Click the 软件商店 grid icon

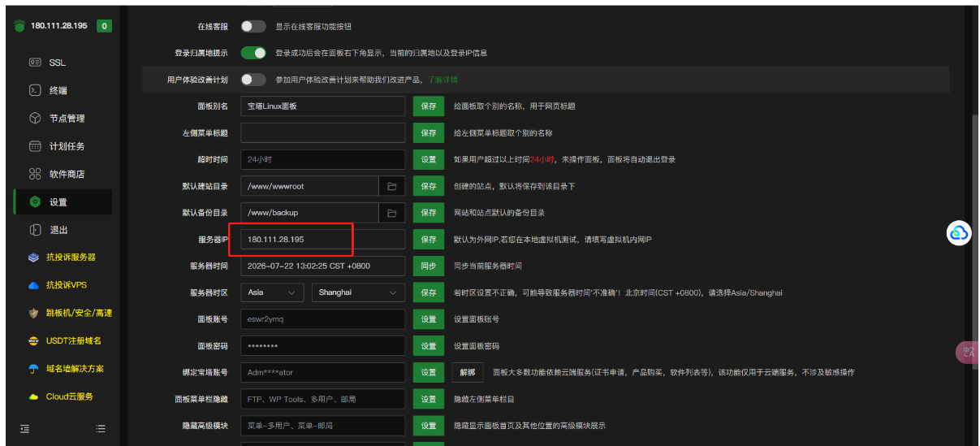point(35,174)
